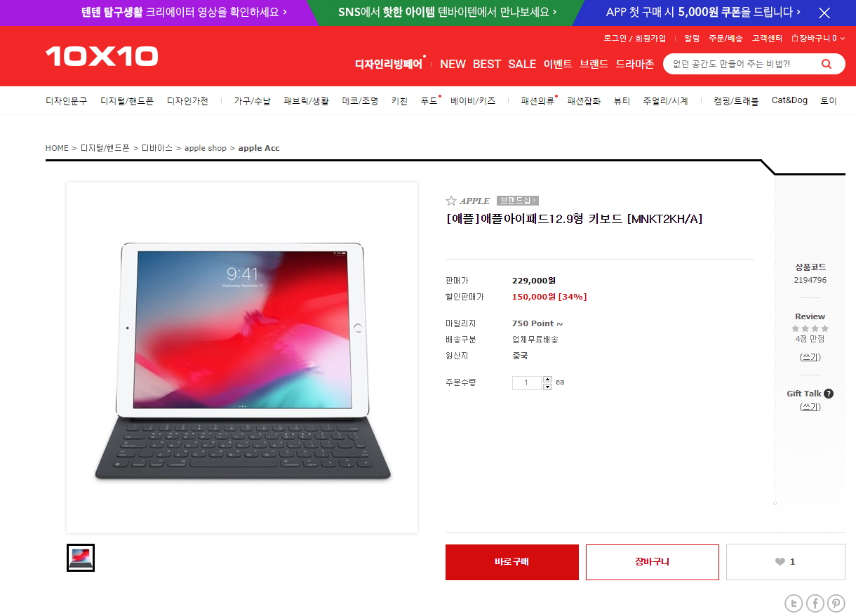Screen dimensions: 856x616
Task: Decrease order quantity with down arrow
Action: 547,387
